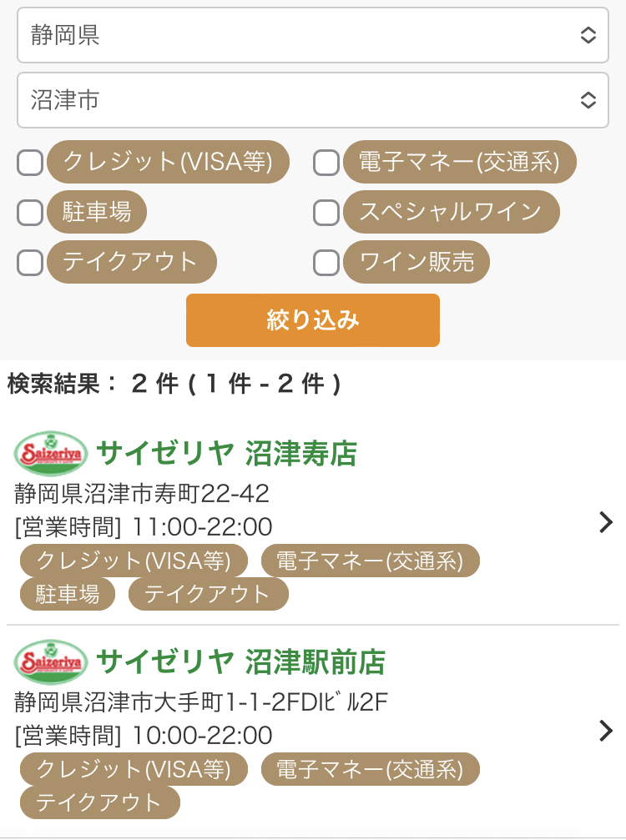Click the スペシャルワイン filter tag label
The height and width of the screenshot is (840, 626).
[451, 213]
